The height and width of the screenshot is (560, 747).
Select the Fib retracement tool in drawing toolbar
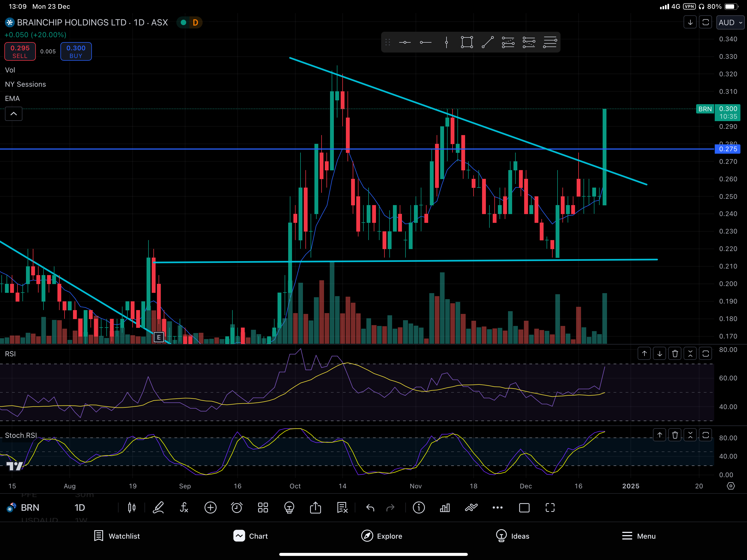pyautogui.click(x=508, y=42)
